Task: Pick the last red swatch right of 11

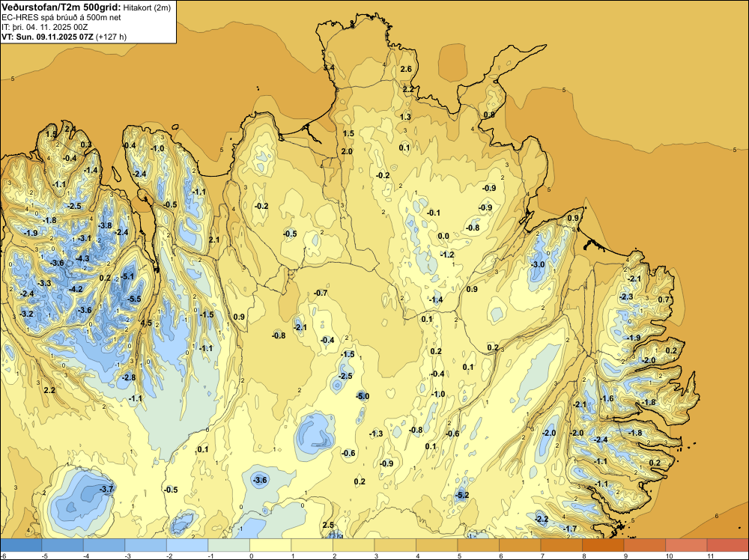Action: 727,545
